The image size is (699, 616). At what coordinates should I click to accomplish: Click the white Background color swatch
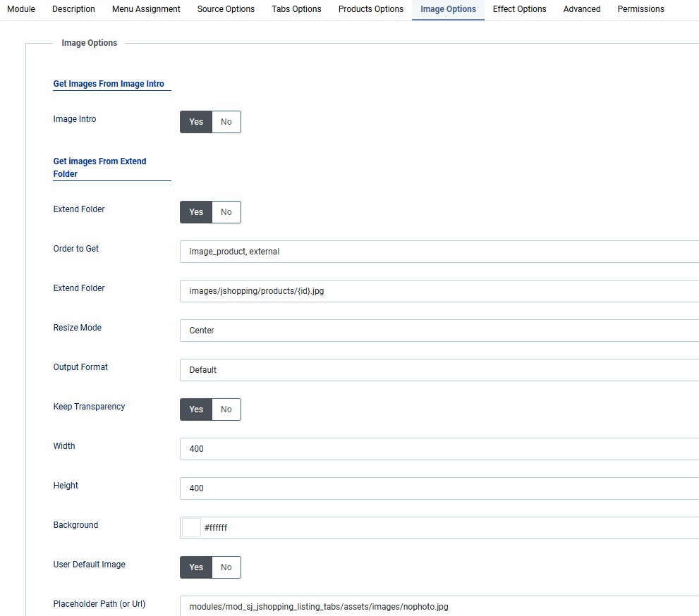pyautogui.click(x=191, y=528)
